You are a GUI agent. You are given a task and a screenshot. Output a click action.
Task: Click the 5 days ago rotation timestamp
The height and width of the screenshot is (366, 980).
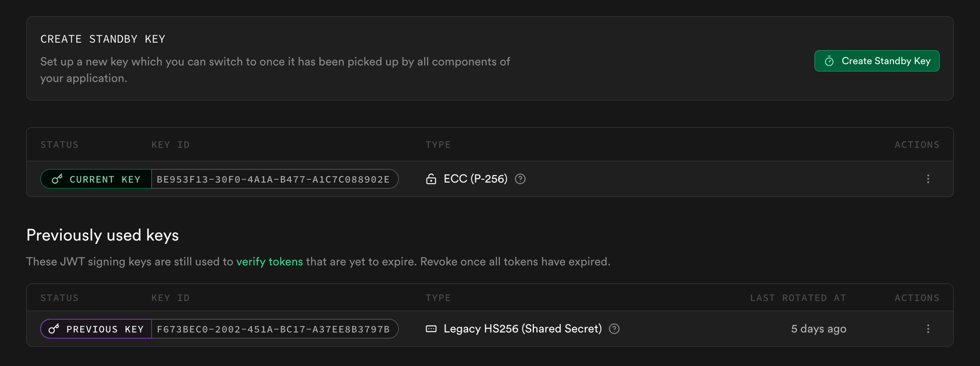pyautogui.click(x=818, y=329)
